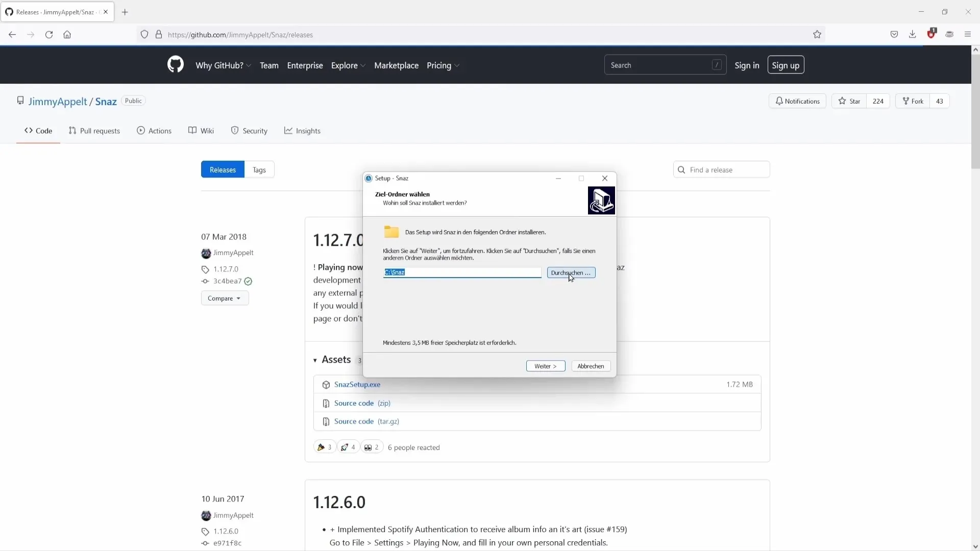Switch to the Actions tab

coord(154,131)
